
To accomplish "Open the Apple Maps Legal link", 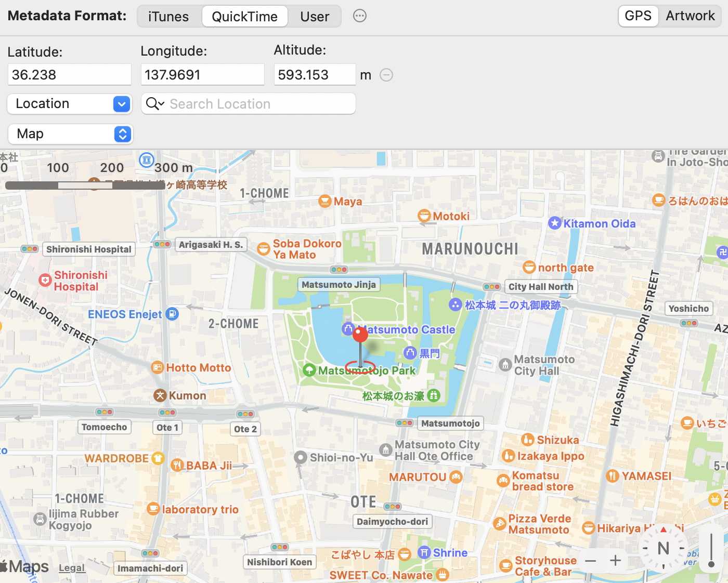I will click(x=72, y=568).
